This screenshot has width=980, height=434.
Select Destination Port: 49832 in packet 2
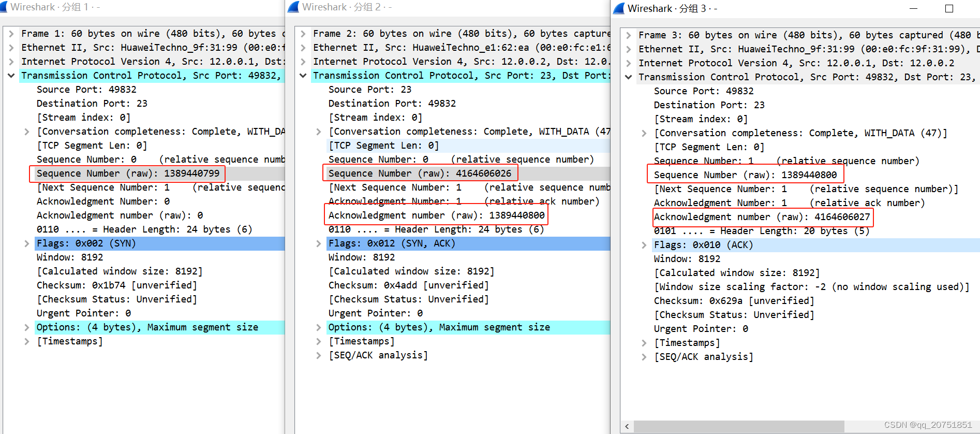point(392,104)
